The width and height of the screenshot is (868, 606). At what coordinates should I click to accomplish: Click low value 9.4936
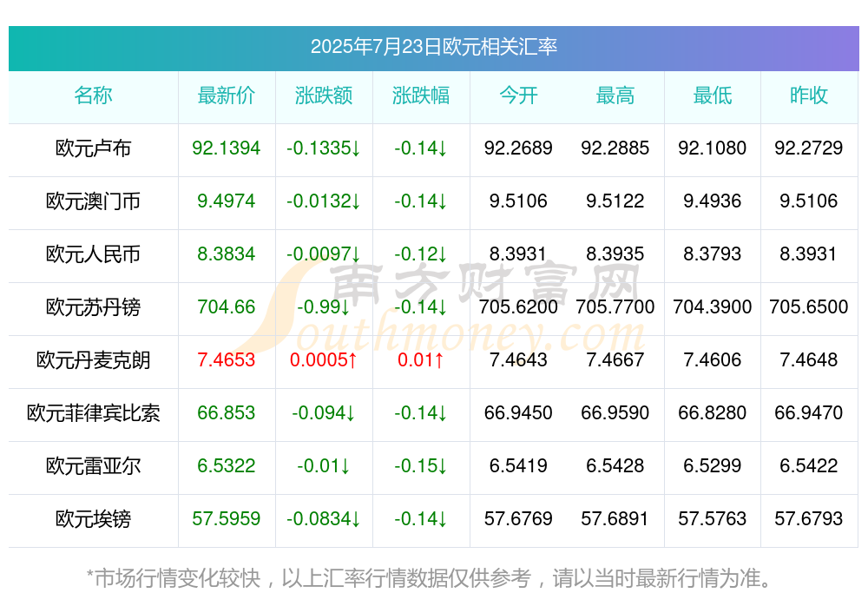tap(713, 201)
